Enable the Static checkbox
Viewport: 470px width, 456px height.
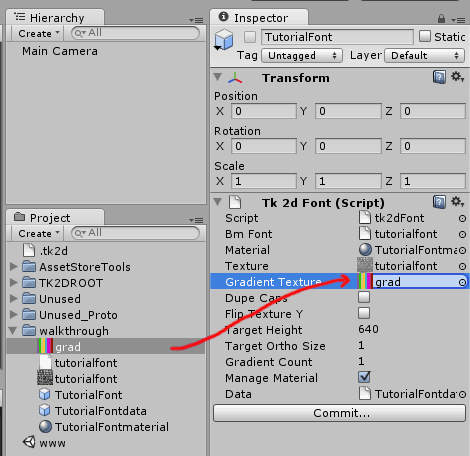[424, 36]
